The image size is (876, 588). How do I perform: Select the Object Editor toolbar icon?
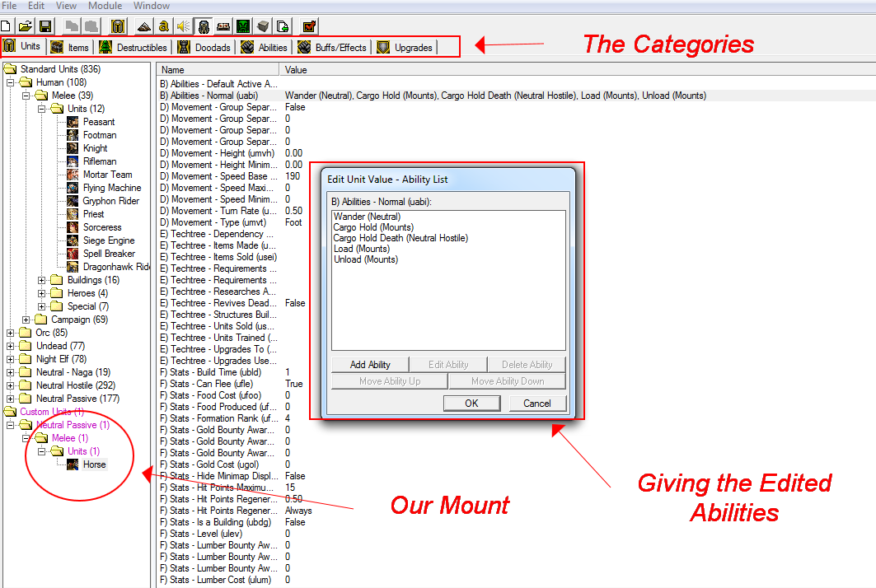(204, 26)
